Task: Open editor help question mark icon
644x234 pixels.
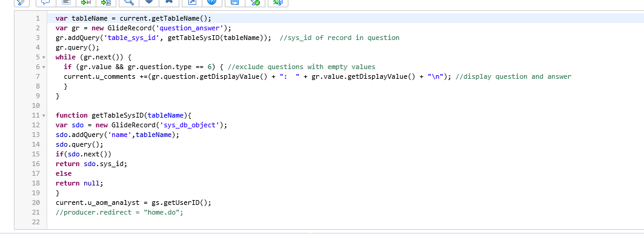Action: pos(211,2)
